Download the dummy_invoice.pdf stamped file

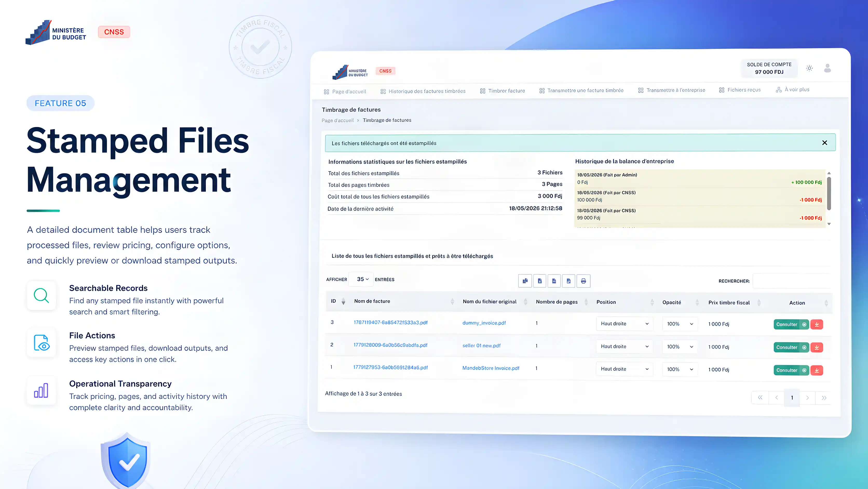coord(817,325)
